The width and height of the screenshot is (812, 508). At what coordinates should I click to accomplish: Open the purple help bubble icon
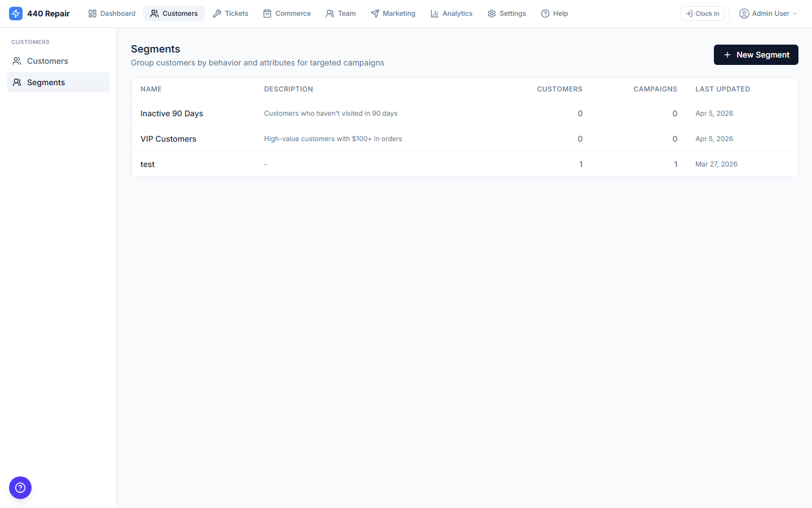tap(20, 488)
